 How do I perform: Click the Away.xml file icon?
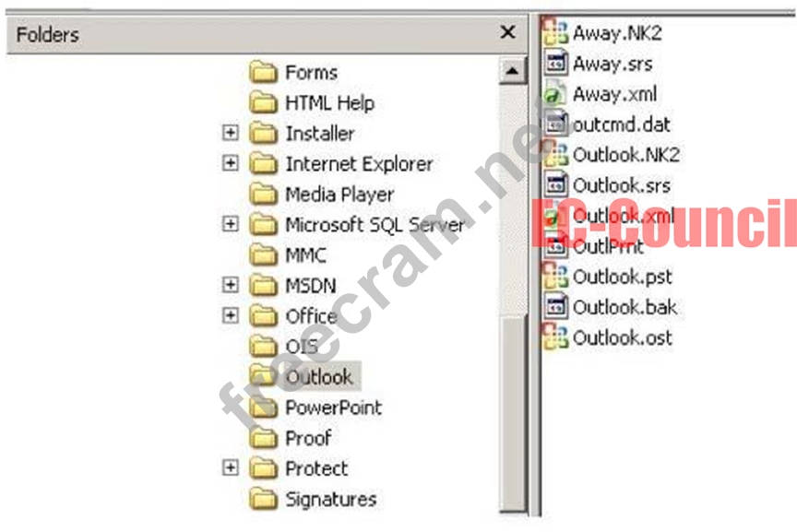tap(554, 93)
